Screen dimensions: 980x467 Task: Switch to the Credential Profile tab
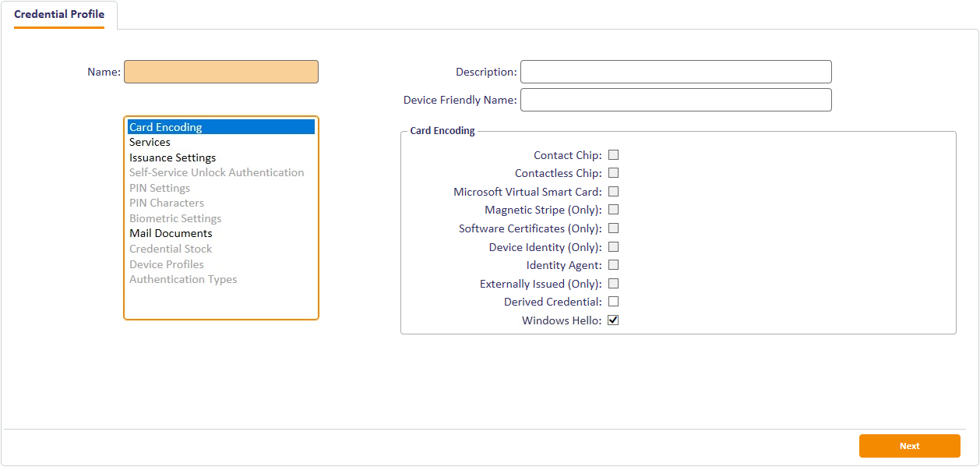59,15
